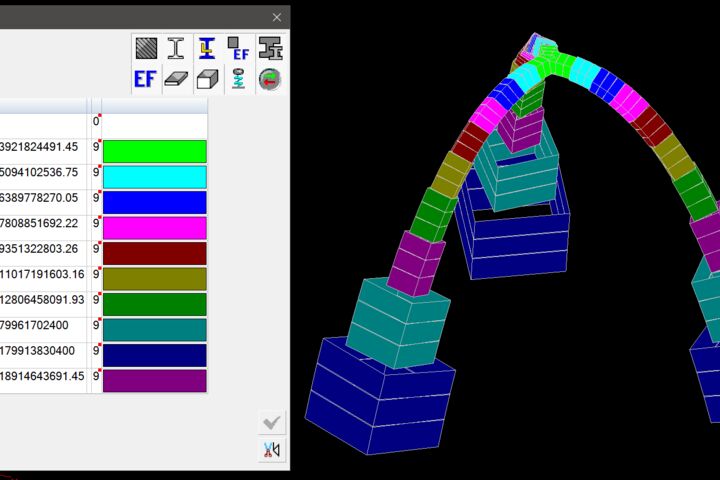Select the flat plate element icon
The height and width of the screenshot is (480, 720).
[x=176, y=79]
